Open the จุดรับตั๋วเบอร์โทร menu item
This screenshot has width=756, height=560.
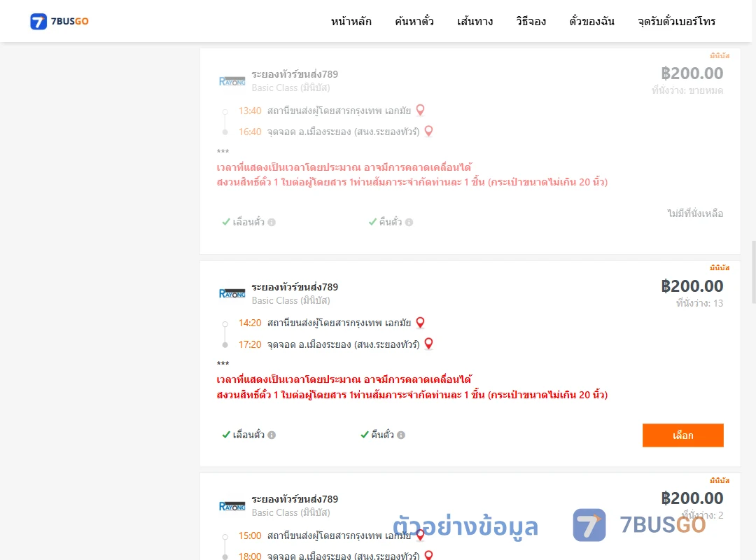pos(676,21)
